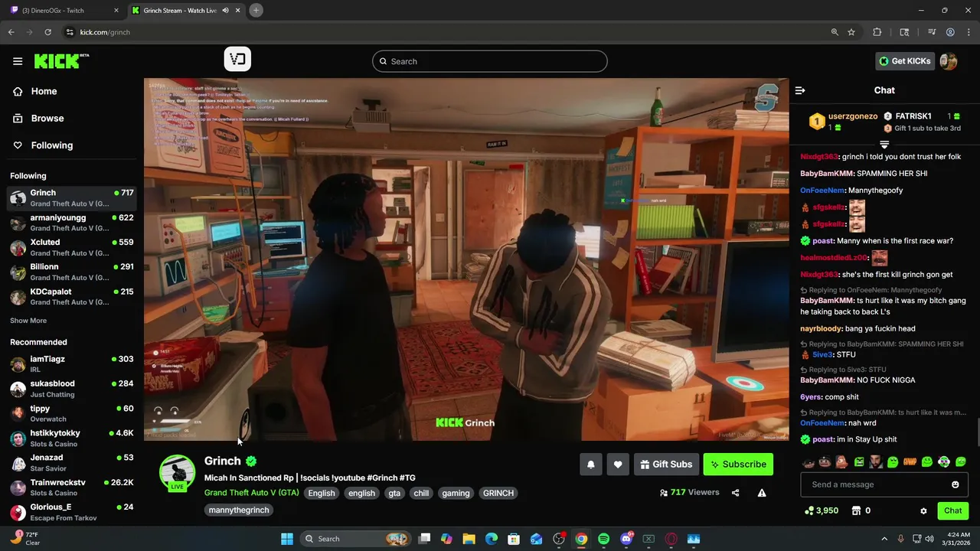Click the chat panel scrollbar
The image size is (980, 551).
point(977,433)
